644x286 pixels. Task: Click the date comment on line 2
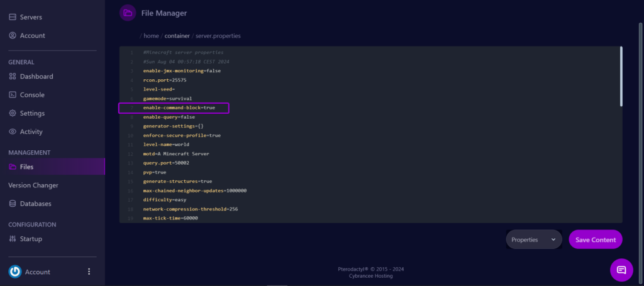tap(186, 62)
